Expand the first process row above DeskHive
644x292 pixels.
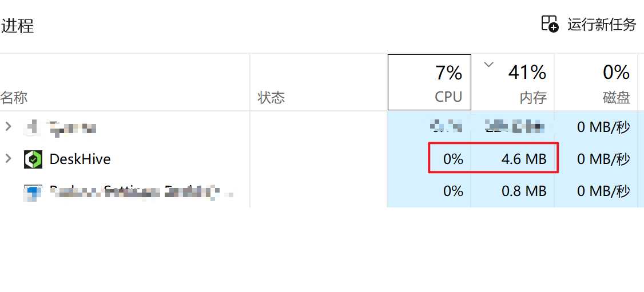pyautogui.click(x=8, y=127)
